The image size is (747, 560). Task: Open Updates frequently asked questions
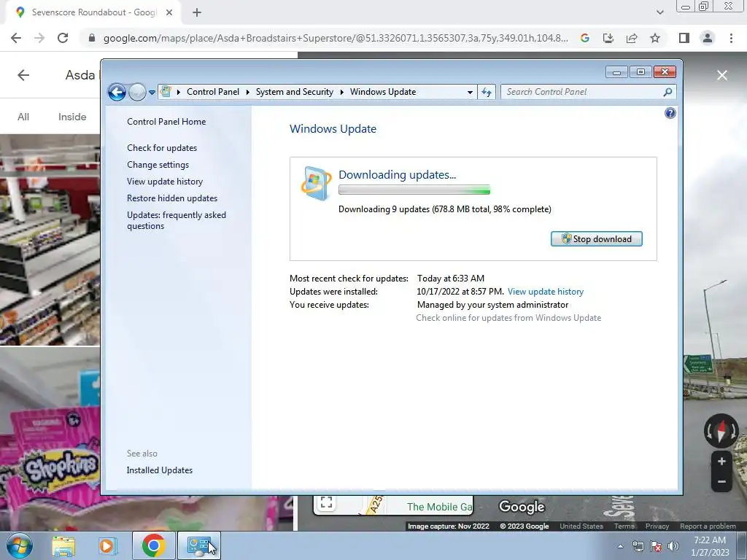tap(177, 220)
